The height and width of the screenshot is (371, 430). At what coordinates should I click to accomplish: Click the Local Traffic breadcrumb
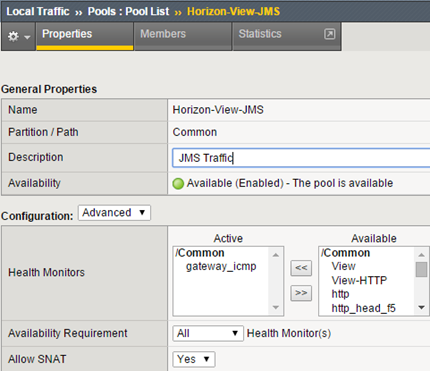point(38,11)
